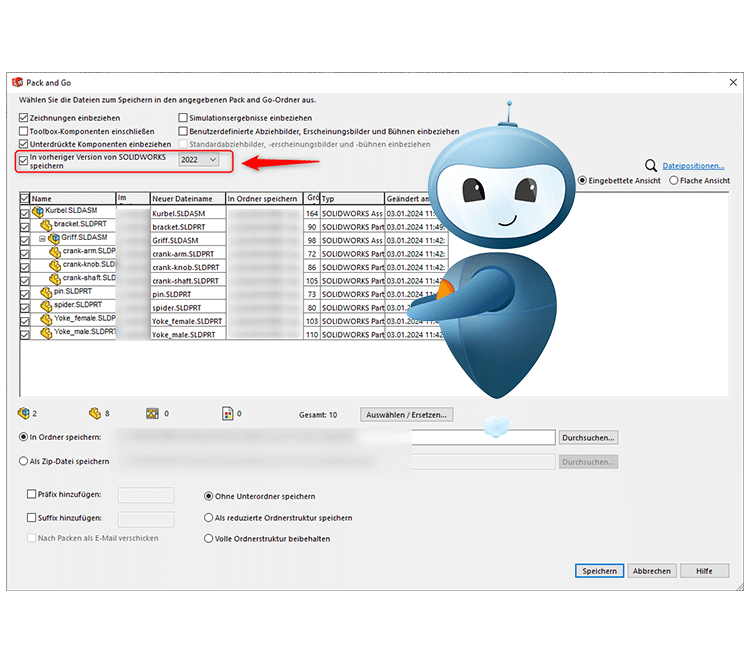Click the Speichern button
The height and width of the screenshot is (663, 751).
point(599,571)
